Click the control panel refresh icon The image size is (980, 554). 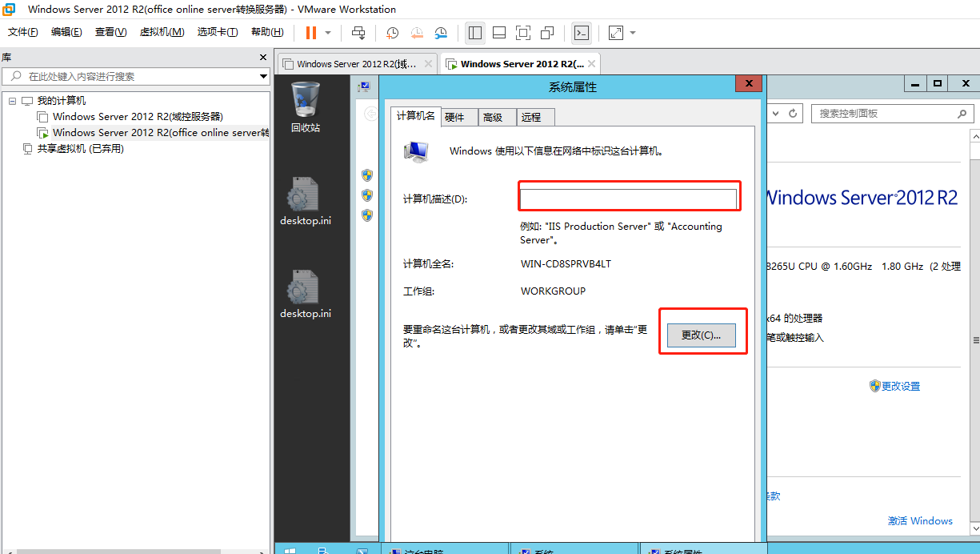click(793, 114)
